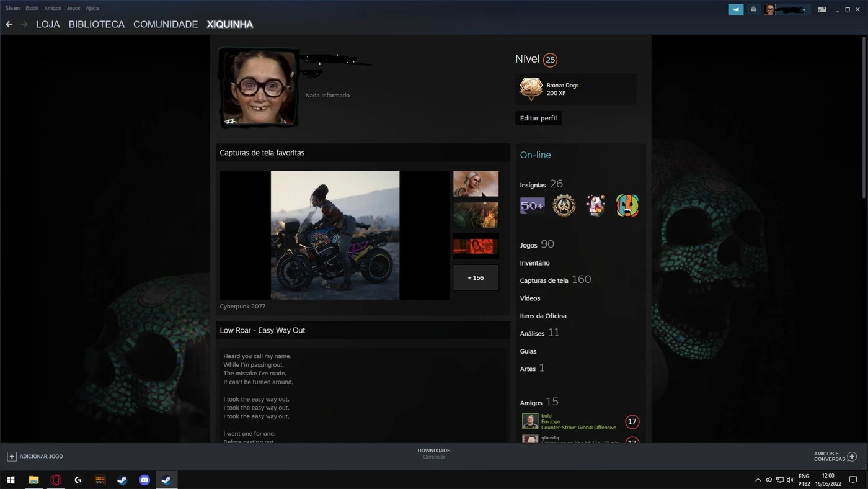Screen dimensions: 868x489
Task: Click the Adicionar Jogo plus icon
Action: click(x=12, y=457)
